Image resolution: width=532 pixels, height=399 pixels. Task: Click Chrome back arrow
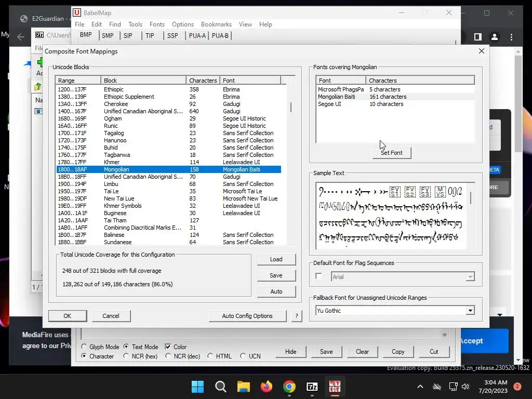point(21,37)
